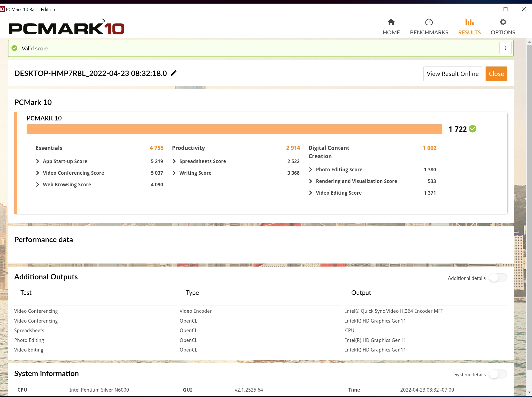The image size is (532, 397).
Task: Click Digital Content Creation score 1 002
Action: click(x=430, y=148)
